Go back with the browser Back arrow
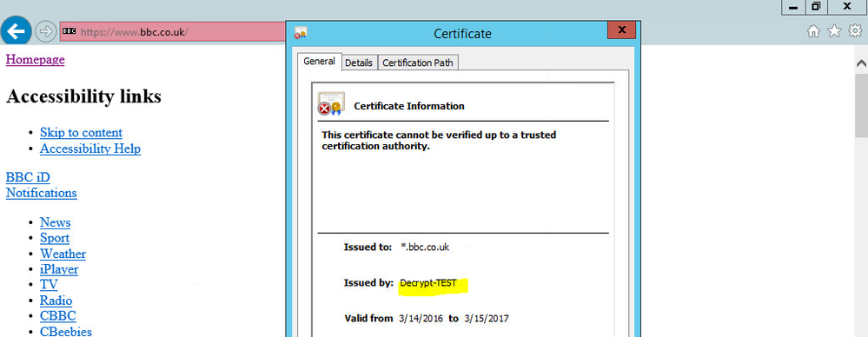The image size is (868, 337). coord(16,30)
